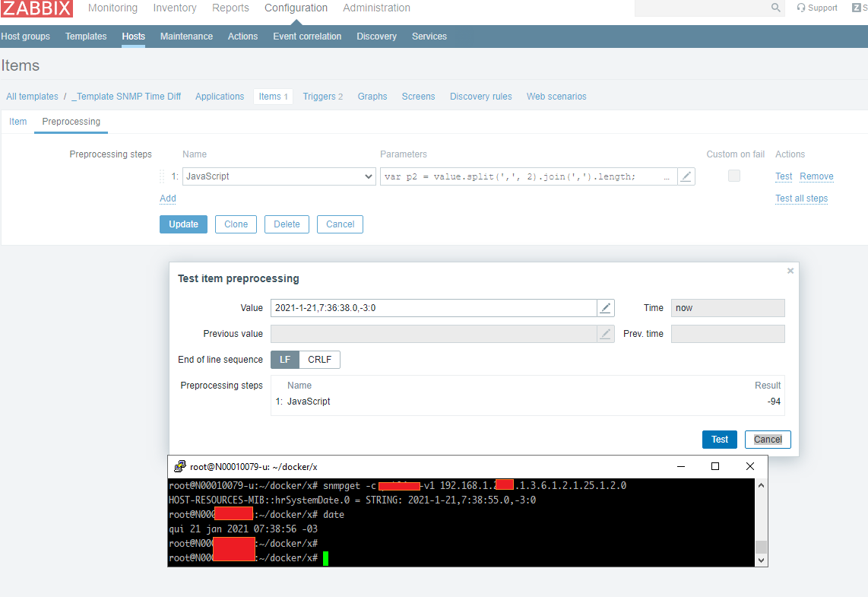This screenshot has height=597, width=868.
Task: Go to Hosts submenu
Action: pyautogui.click(x=134, y=37)
